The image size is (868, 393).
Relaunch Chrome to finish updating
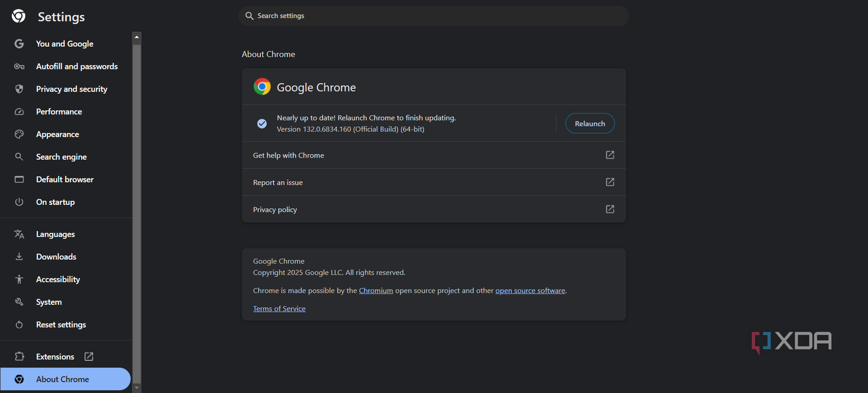590,123
